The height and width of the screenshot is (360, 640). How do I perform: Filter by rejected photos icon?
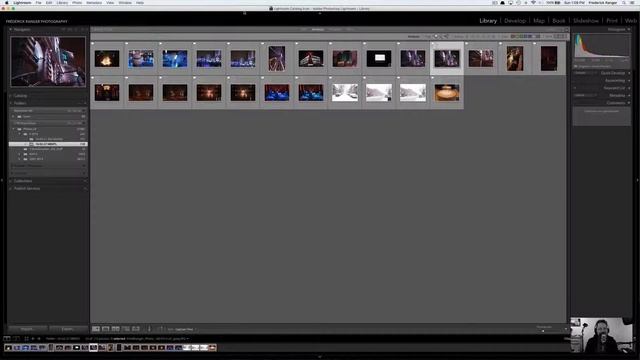click(x=446, y=36)
